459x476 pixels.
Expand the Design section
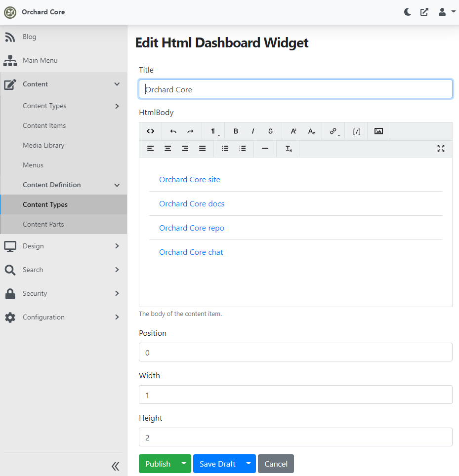[63, 246]
